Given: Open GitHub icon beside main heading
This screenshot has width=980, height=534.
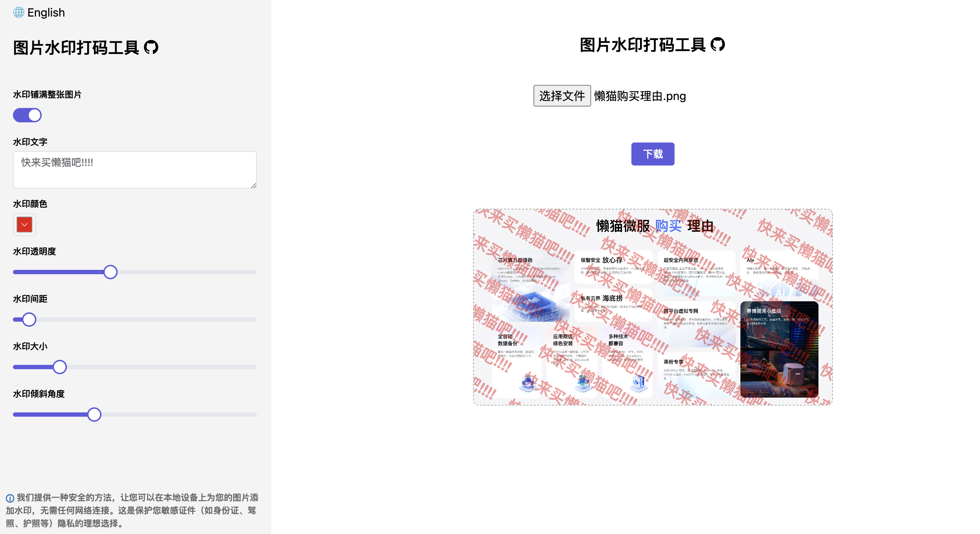Looking at the screenshot, I should (717, 45).
